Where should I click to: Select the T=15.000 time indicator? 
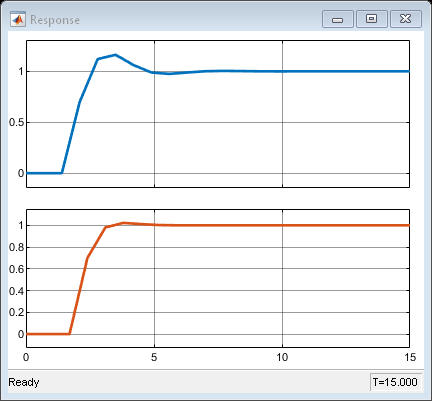(395, 382)
